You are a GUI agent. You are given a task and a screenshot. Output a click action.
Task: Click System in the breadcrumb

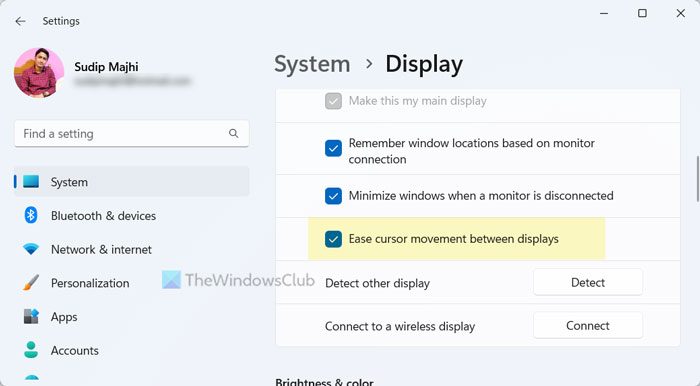(x=312, y=64)
